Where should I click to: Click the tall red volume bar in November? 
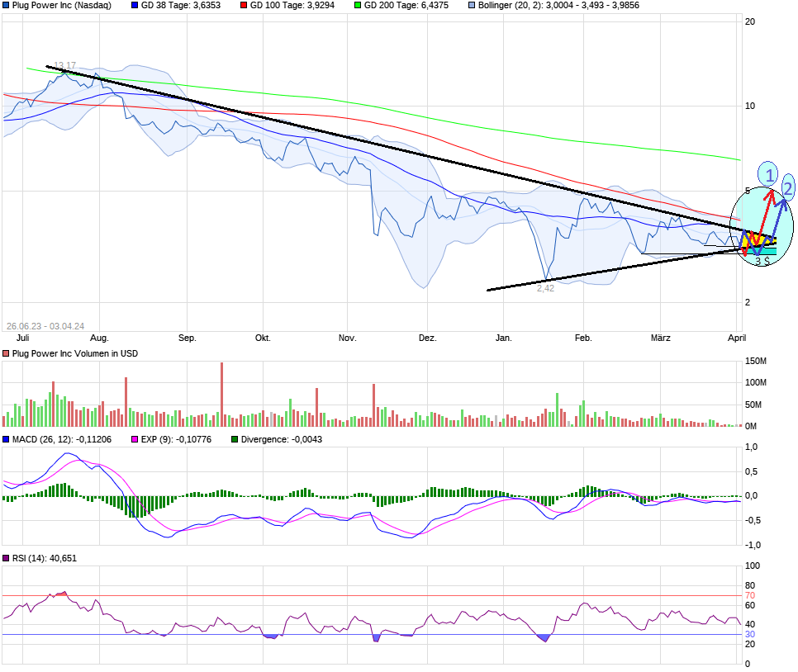[x=373, y=405]
